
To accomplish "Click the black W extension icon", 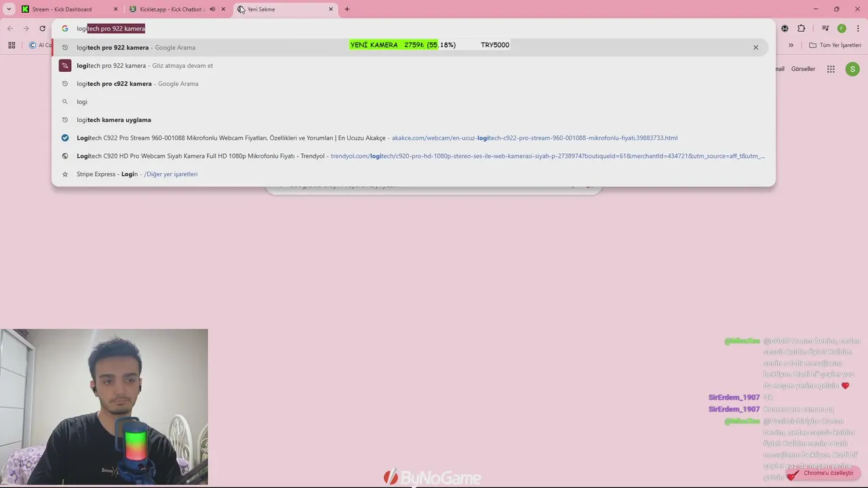I will click(785, 28).
